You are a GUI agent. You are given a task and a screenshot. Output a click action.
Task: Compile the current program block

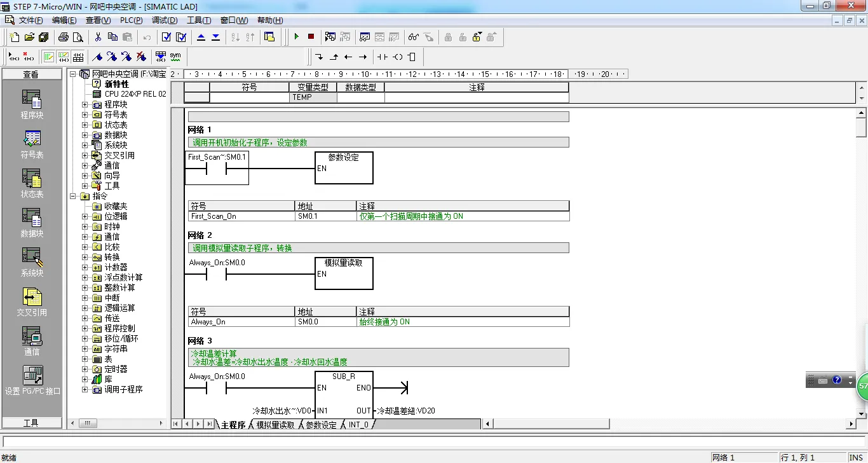tap(166, 37)
